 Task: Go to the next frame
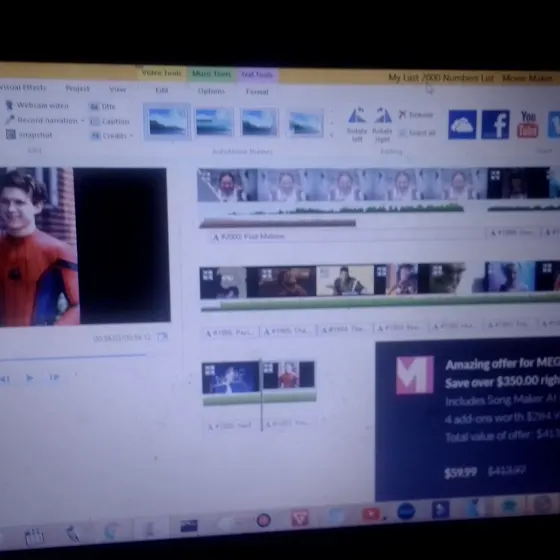pos(54,377)
